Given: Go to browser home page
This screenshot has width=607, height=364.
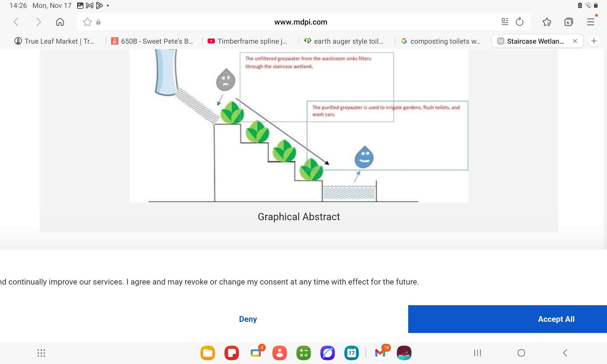Looking at the screenshot, I should click(x=60, y=22).
